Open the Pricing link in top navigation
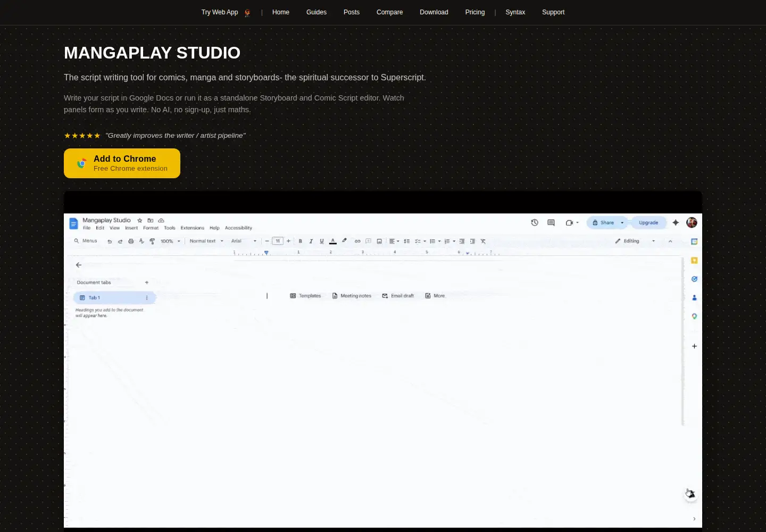 pos(475,12)
